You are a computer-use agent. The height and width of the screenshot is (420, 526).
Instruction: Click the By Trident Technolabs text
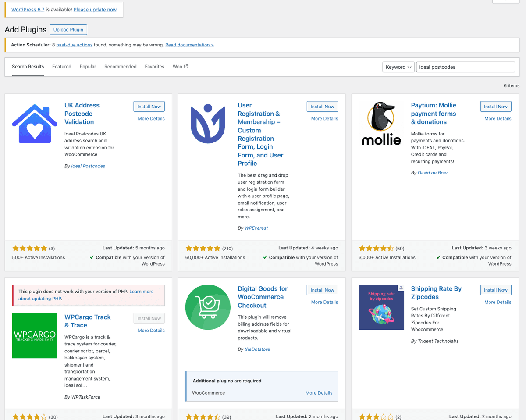pos(435,341)
